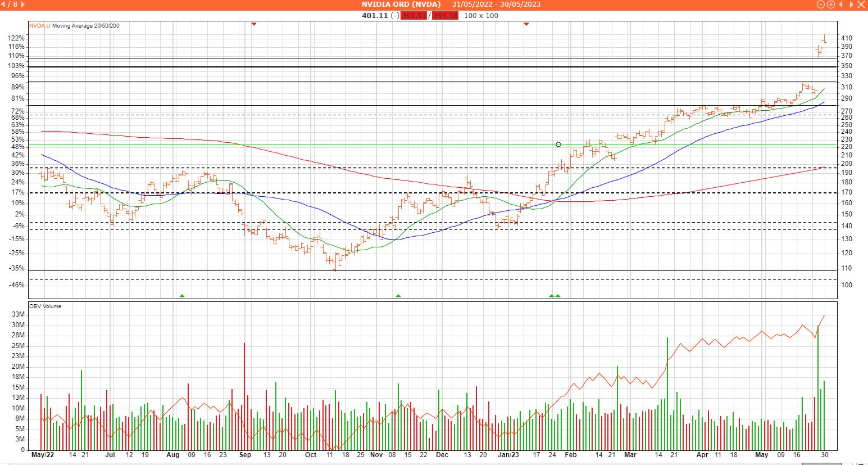Click the 122% percentage axis label
The height and width of the screenshot is (465, 868).
point(17,38)
